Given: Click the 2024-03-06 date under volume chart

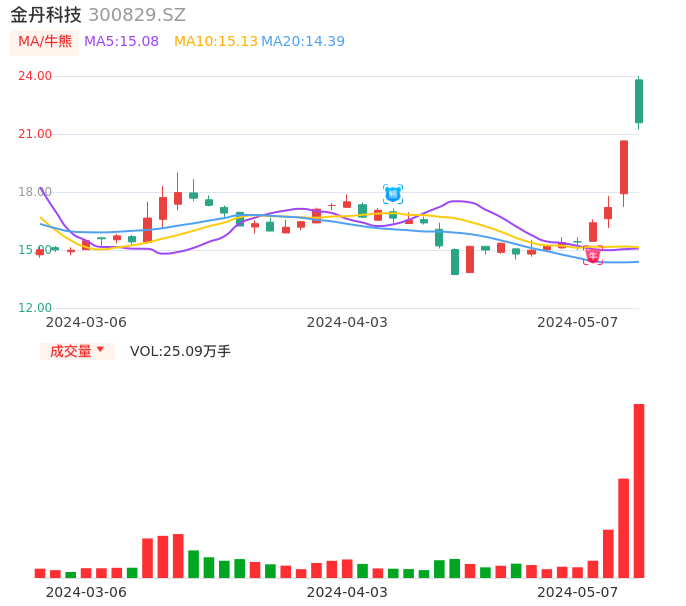Looking at the screenshot, I should click(x=86, y=592).
